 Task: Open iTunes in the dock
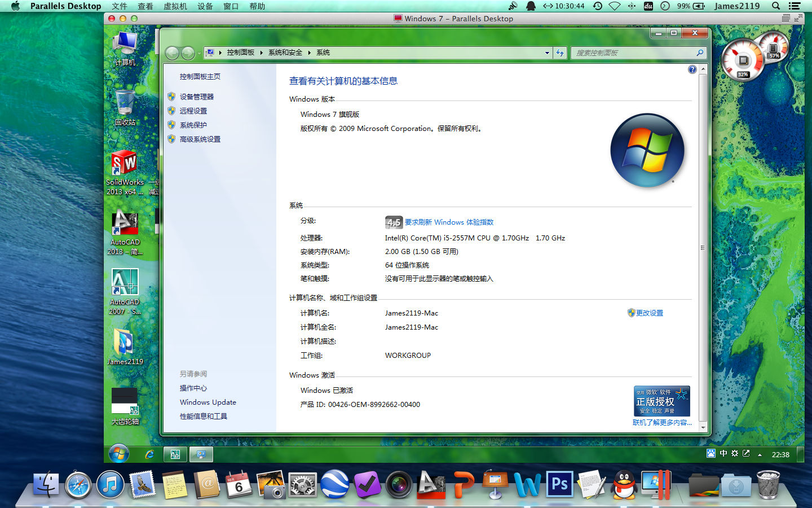tap(111, 484)
